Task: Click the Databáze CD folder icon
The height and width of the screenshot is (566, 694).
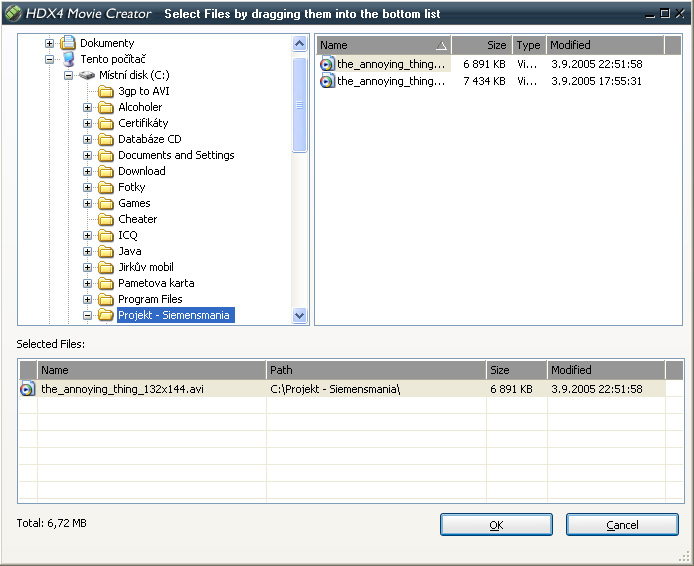Action: click(x=106, y=139)
